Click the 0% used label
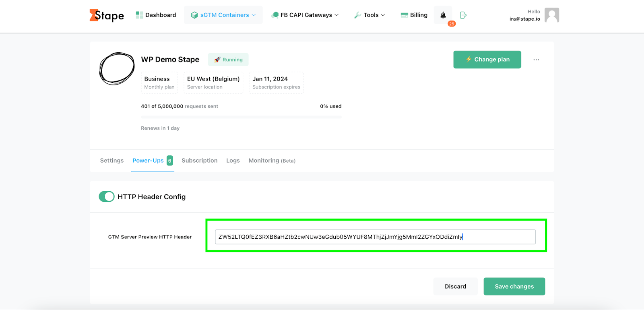This screenshot has height=310, width=644. click(331, 106)
